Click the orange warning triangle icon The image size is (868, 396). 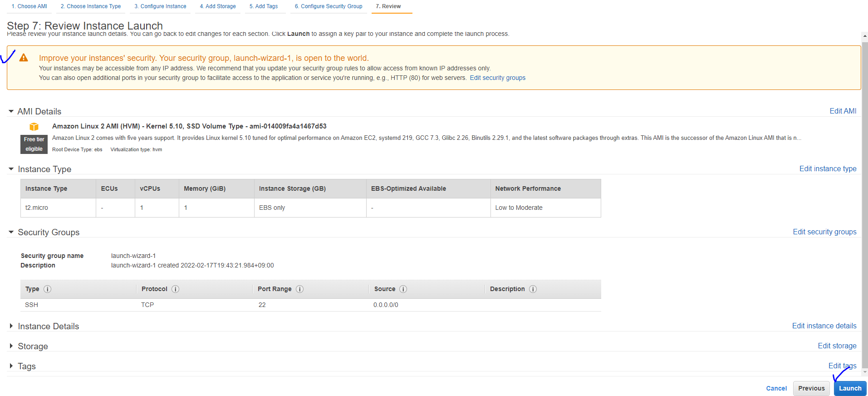click(24, 58)
